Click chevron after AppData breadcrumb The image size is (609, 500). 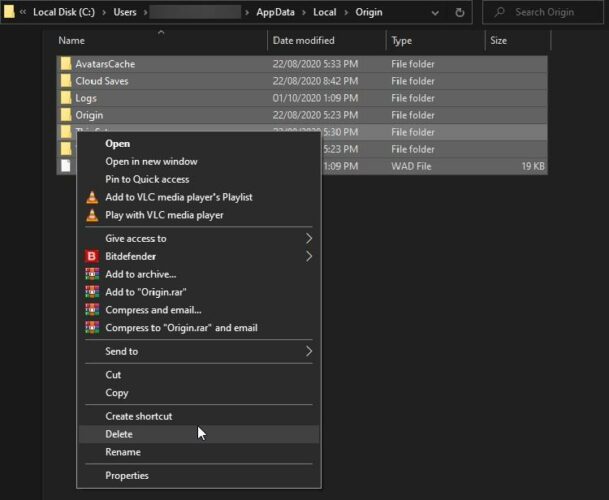304,12
